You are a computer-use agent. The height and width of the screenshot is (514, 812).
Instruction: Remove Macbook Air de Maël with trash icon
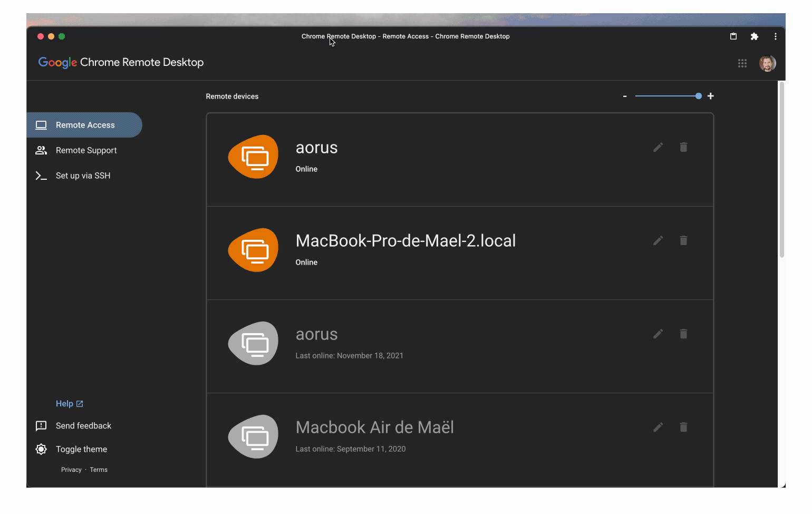683,428
